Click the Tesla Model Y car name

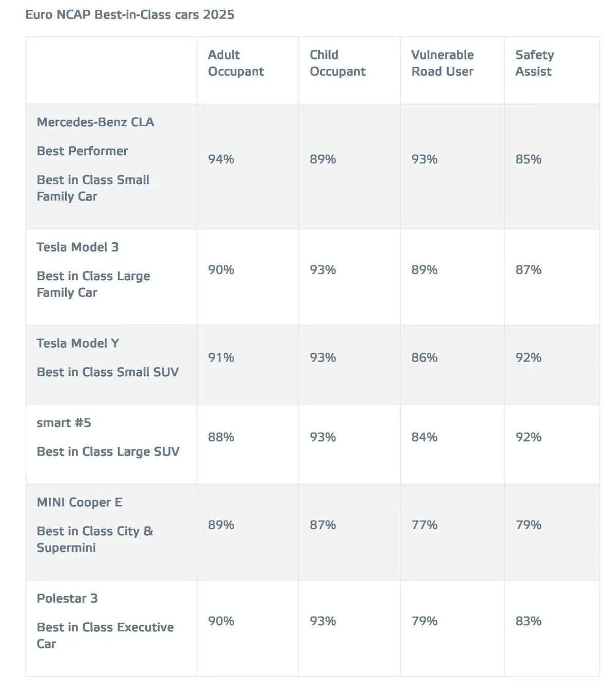(x=78, y=343)
